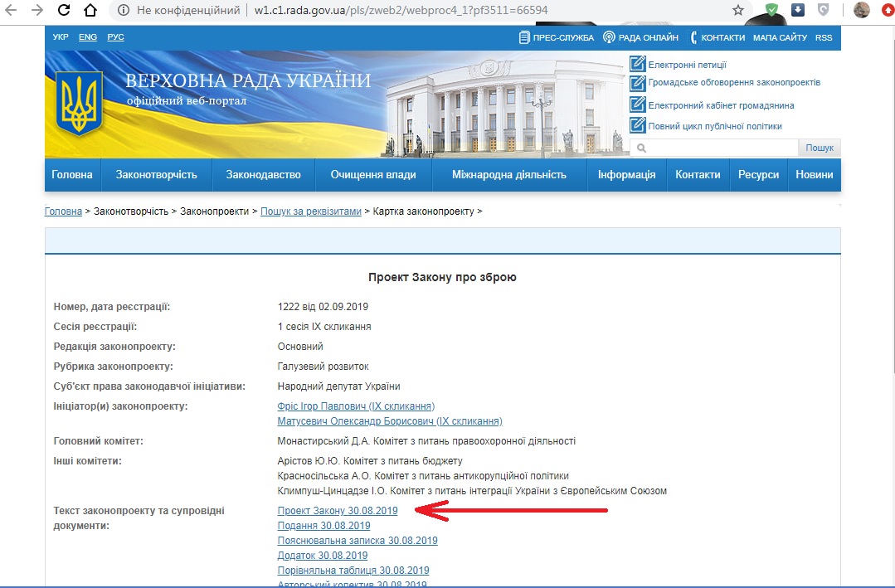Click the Повний цикл публічної політики icon
This screenshot has width=895, height=588.
click(x=638, y=125)
